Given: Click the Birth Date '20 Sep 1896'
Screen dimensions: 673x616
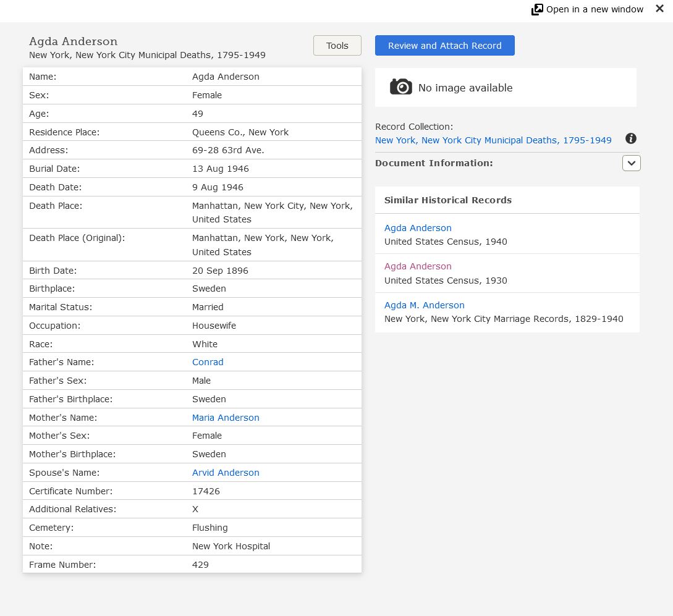Looking at the screenshot, I should (220, 271).
